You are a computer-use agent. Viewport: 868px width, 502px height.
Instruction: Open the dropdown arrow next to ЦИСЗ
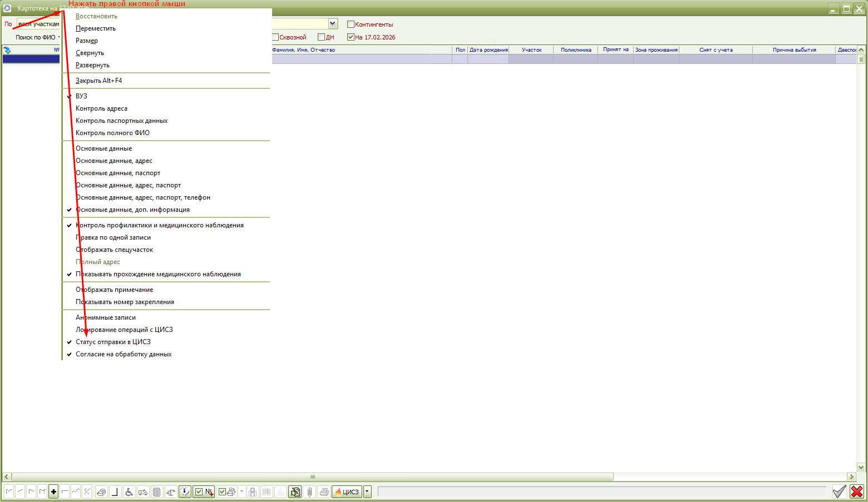click(367, 492)
